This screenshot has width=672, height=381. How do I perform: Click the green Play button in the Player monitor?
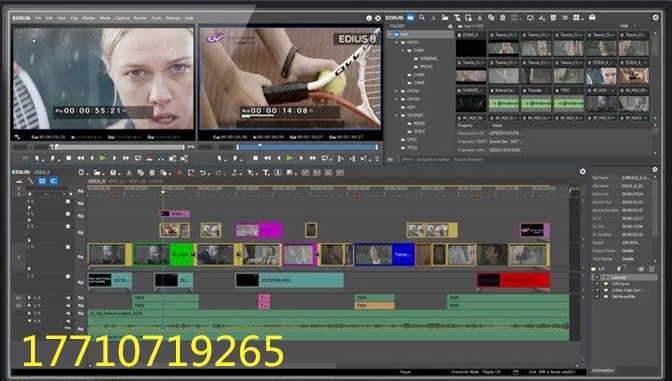pos(102,158)
